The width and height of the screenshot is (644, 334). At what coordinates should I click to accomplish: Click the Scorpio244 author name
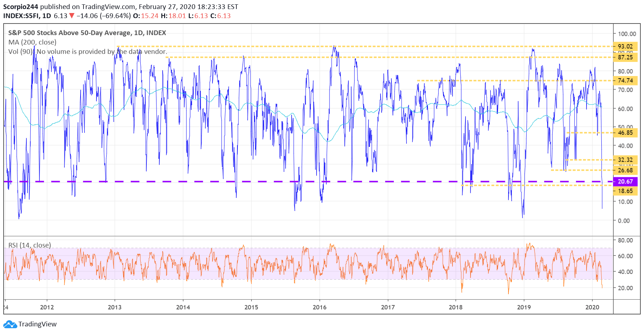(21, 7)
